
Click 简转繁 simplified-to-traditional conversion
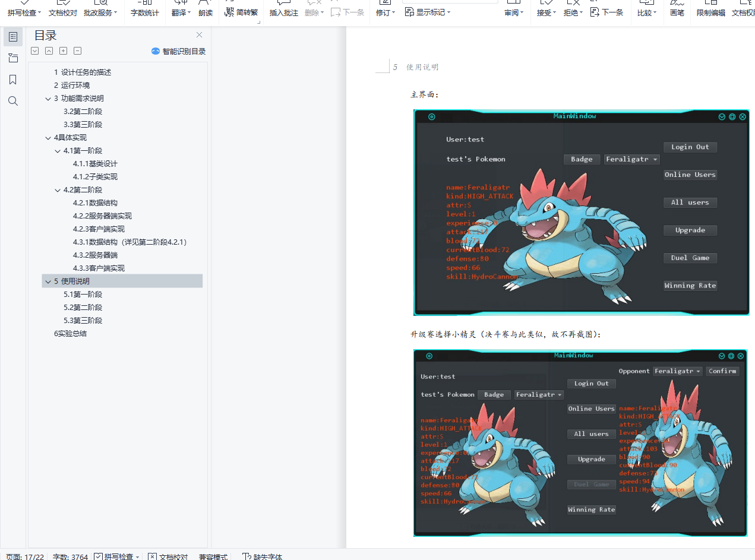pyautogui.click(x=241, y=12)
